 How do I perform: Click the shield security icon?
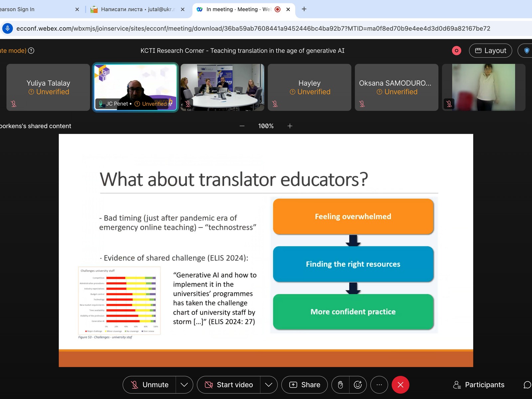pos(527,51)
